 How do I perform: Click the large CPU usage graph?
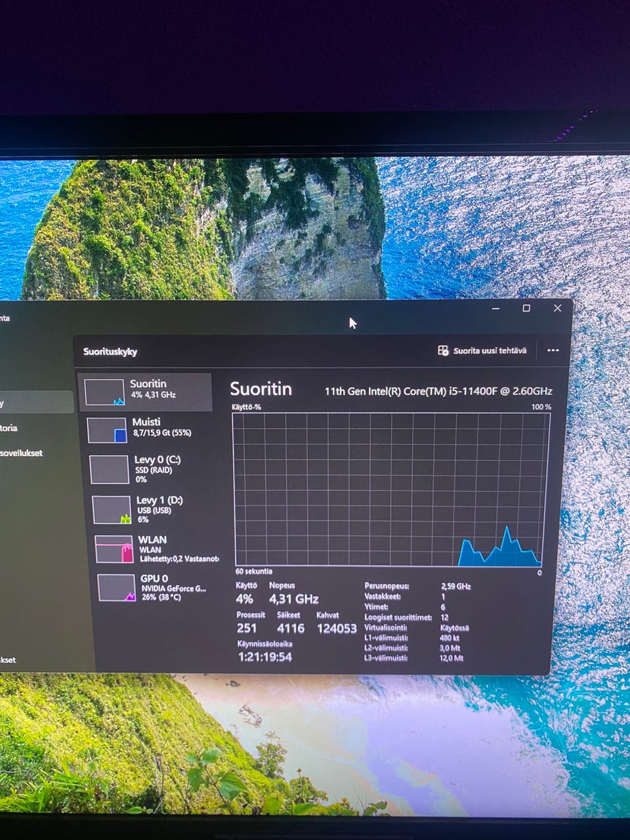(x=390, y=490)
